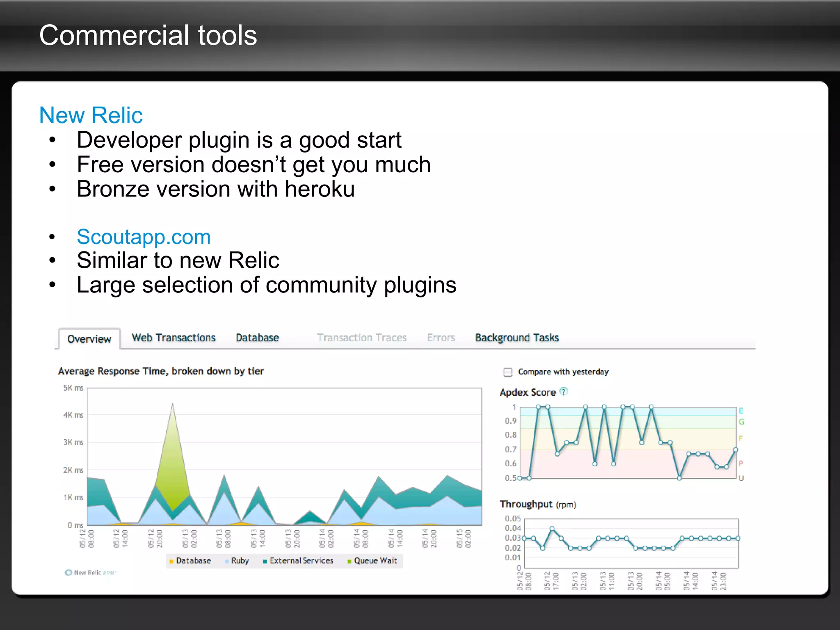
Task: Click the Bronze version with heroku bullet
Action: click(x=216, y=189)
